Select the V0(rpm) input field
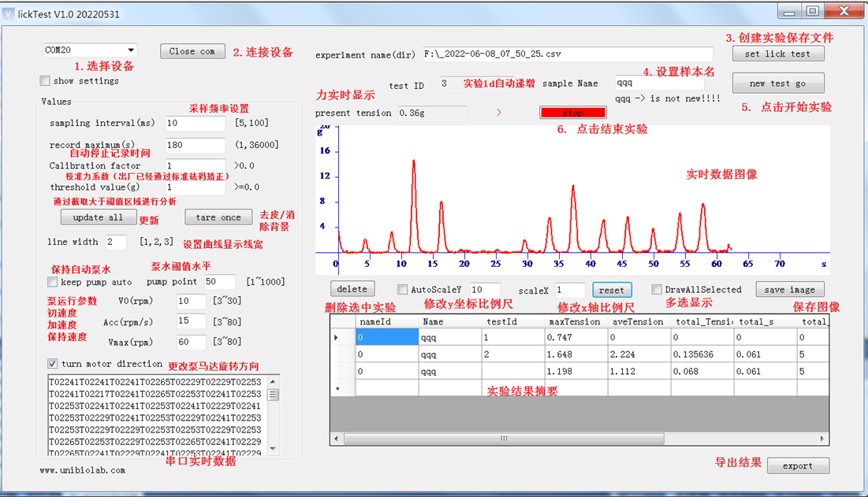Image resolution: width=868 pixels, height=497 pixels. click(x=191, y=301)
